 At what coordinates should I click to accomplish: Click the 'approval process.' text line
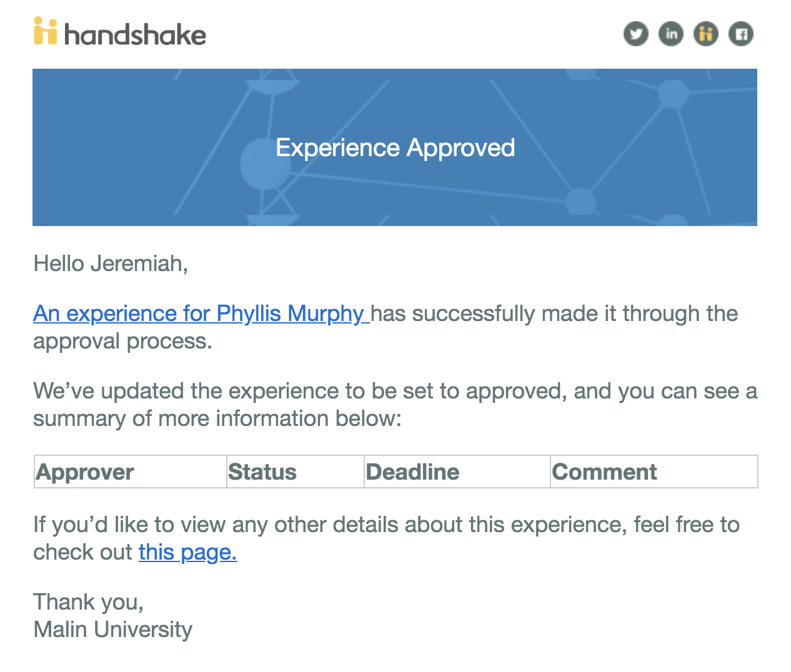pyautogui.click(x=122, y=341)
